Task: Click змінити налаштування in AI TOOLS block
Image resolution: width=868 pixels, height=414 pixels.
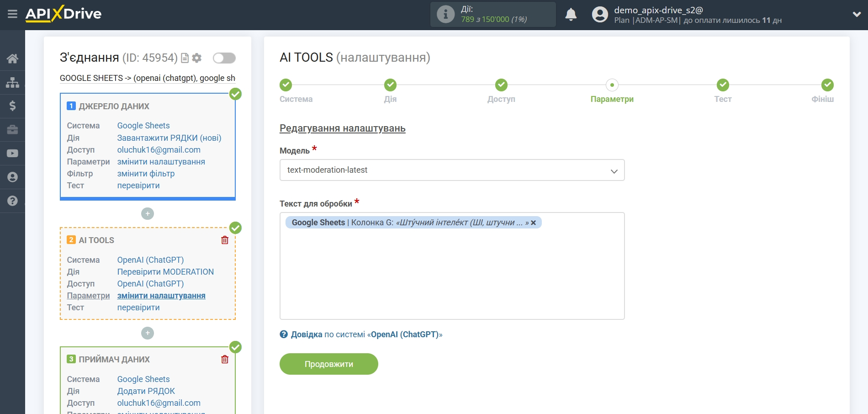Action: pos(161,296)
